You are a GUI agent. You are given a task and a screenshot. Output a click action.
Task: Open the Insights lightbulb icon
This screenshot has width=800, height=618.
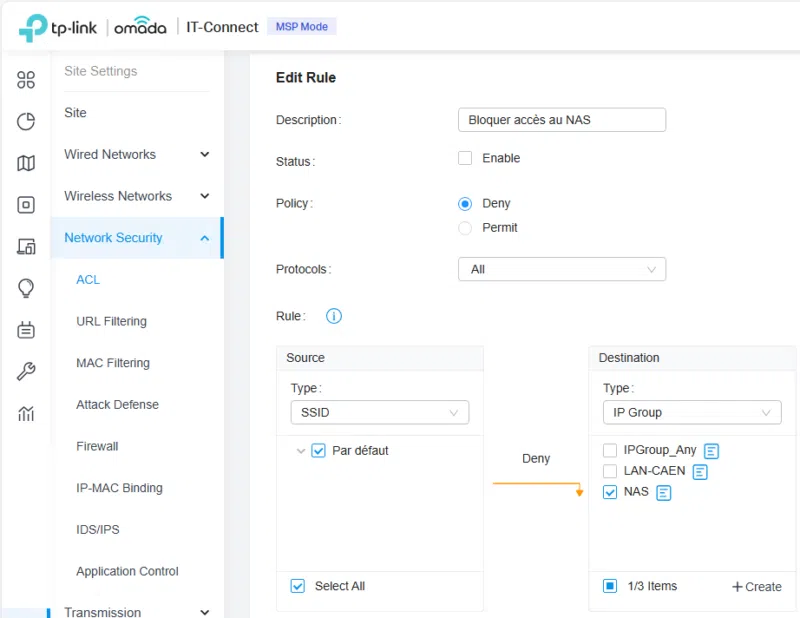[x=26, y=288]
